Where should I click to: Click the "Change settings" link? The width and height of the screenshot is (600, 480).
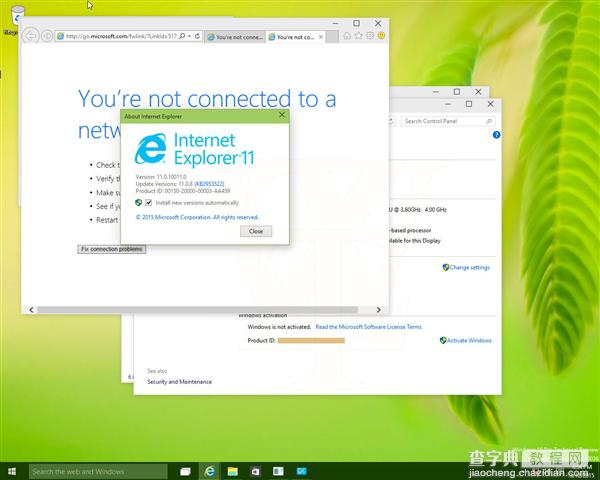469,268
